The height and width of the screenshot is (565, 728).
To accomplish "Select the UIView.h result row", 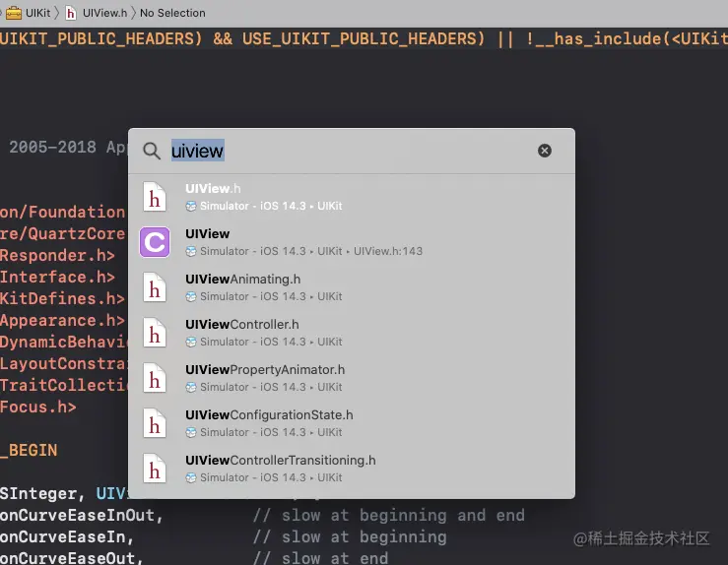I will pyautogui.click(x=352, y=197).
